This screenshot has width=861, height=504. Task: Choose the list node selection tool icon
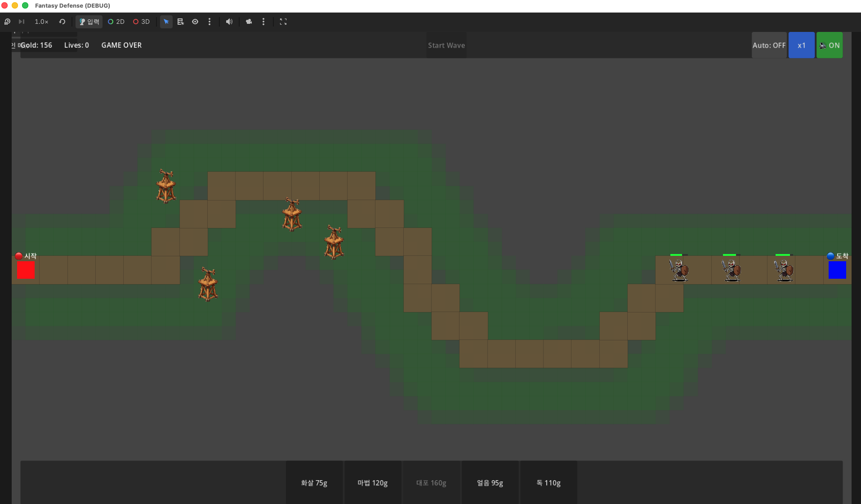(181, 22)
